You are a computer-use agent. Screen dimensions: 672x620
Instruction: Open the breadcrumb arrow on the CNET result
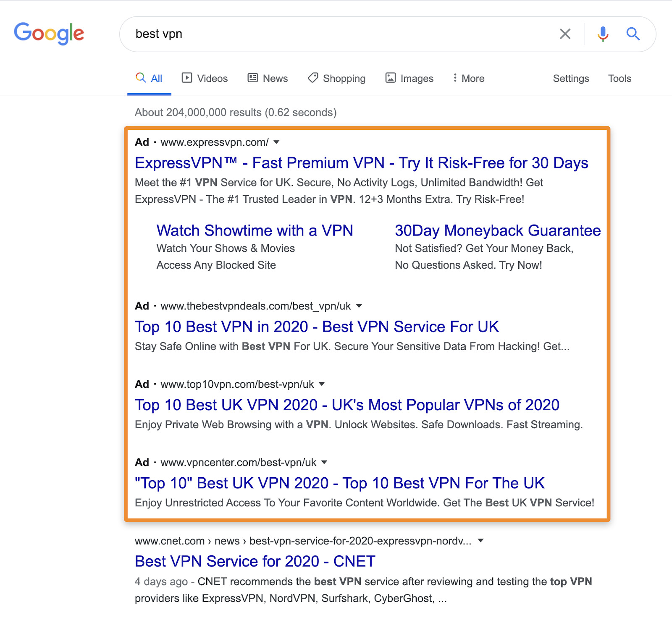pos(481,541)
